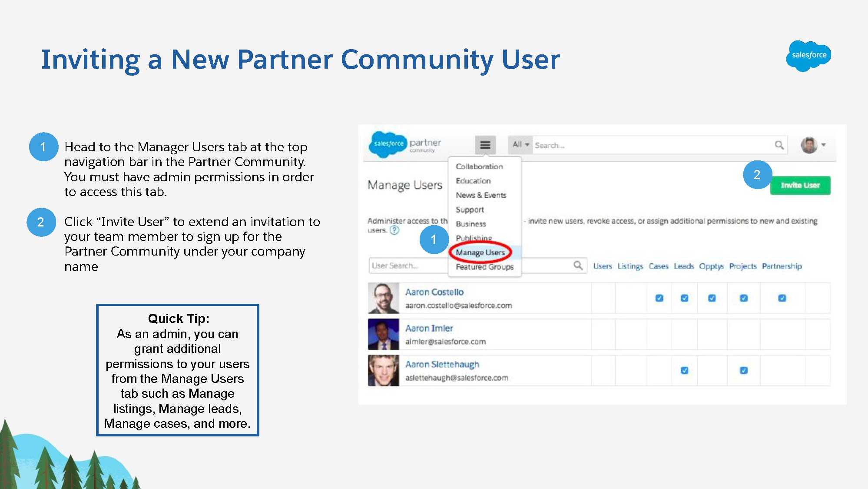Screen dimensions: 868x489
Task: Uncheck Cases permission for Aaron Costello
Action: (x=659, y=298)
